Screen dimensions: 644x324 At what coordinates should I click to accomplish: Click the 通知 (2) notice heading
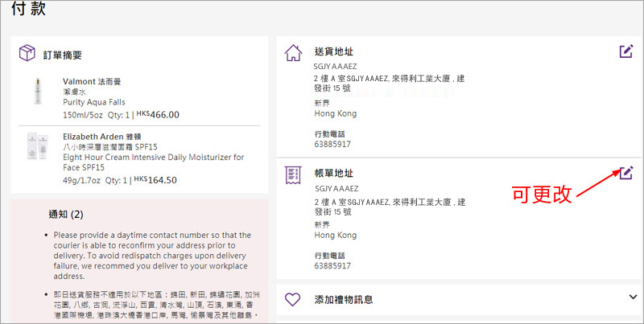pos(66,215)
